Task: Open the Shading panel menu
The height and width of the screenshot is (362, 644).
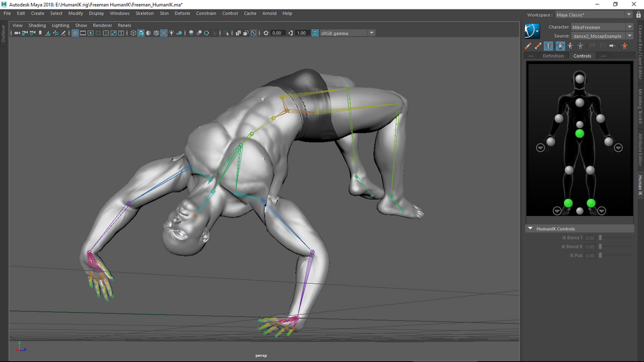Action: [37, 26]
